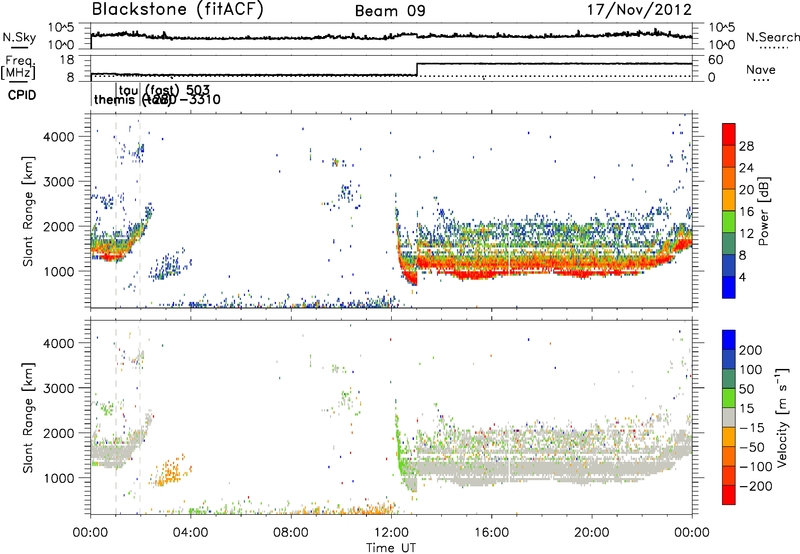800x554 pixels.
Task: Click the '16:00' time axis label
Action: click(x=491, y=533)
